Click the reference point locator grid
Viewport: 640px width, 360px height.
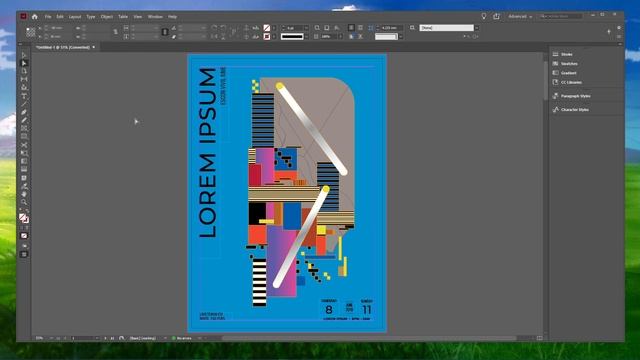[x=31, y=32]
